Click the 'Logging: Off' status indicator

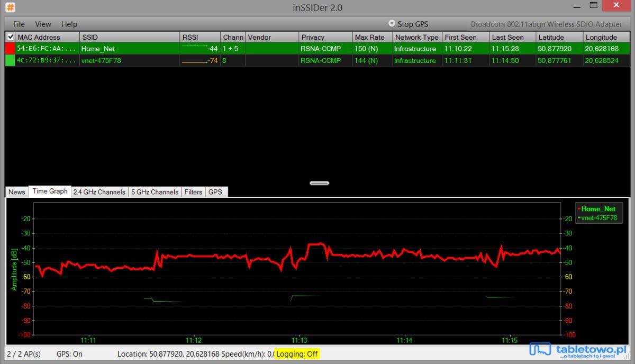(x=297, y=354)
